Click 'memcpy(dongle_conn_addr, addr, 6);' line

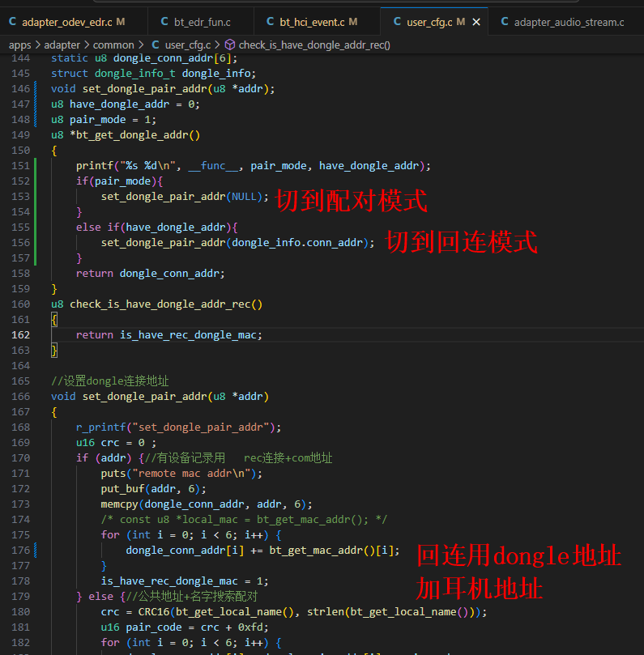pos(207,504)
